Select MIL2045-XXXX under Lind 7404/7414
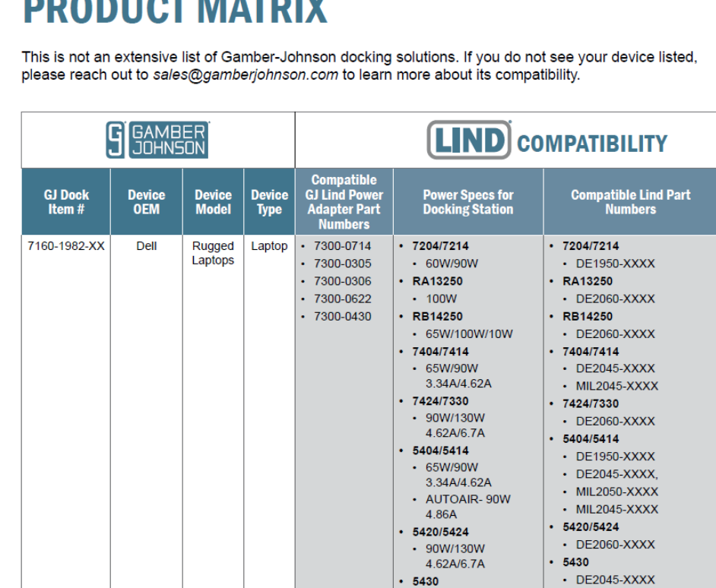Viewport: 716px width, 588px height. (617, 386)
